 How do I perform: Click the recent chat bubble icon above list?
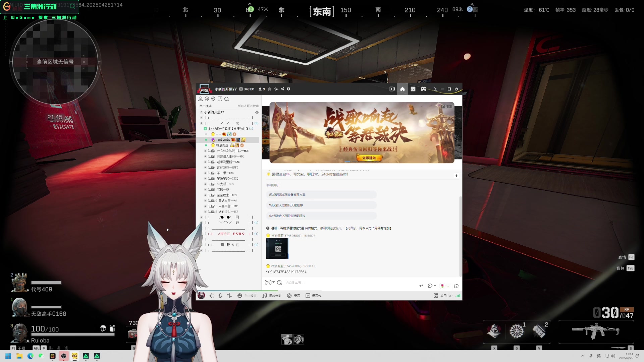207,99
